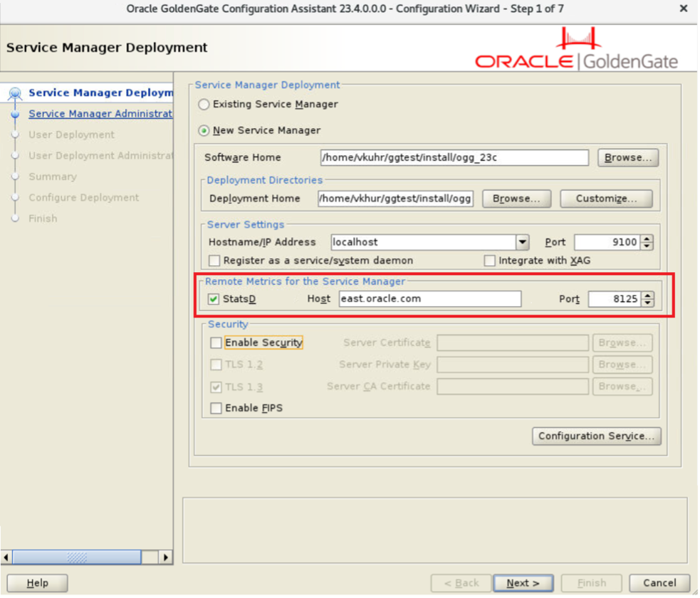The height and width of the screenshot is (598, 700).
Task: Open the Customize deployment directories button
Action: point(606,199)
